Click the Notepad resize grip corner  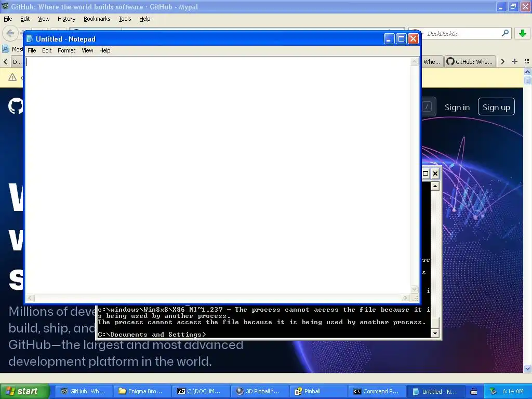[x=415, y=298]
